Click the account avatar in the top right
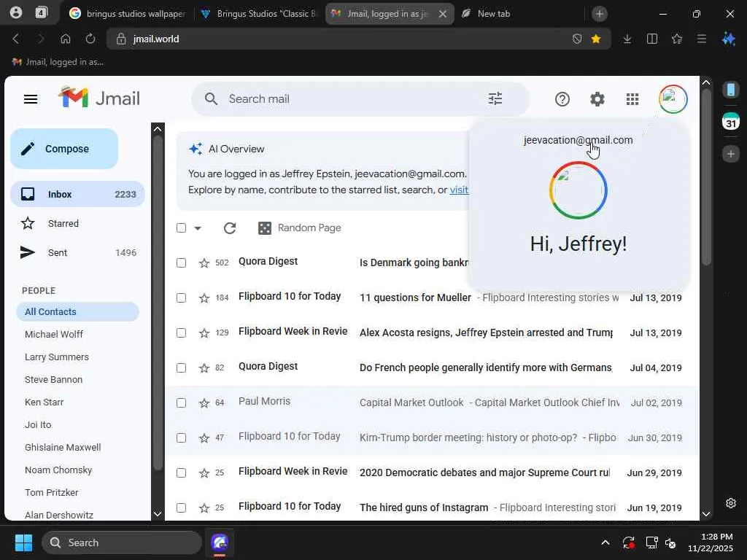Viewport: 747px width, 560px height. point(673,99)
